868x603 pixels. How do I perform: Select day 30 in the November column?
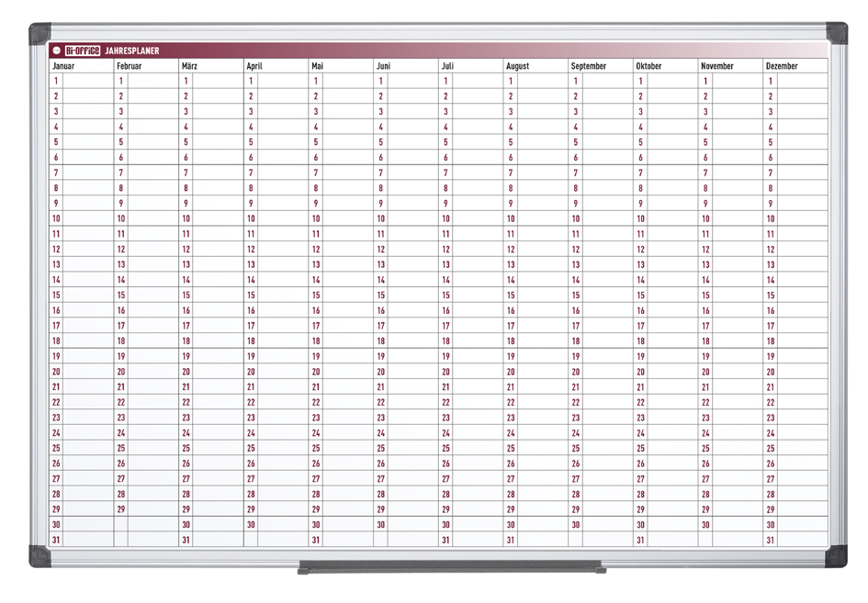[705, 525]
